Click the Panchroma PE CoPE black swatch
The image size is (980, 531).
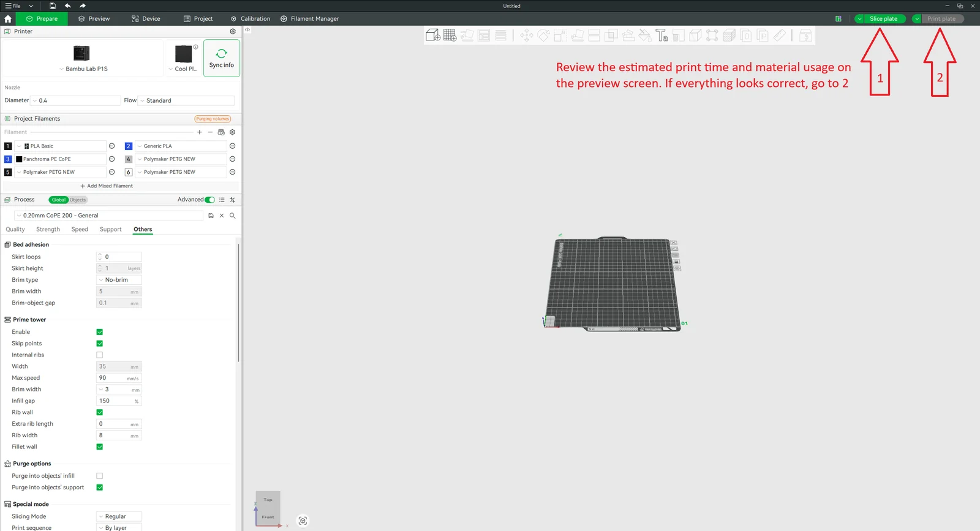[19, 159]
